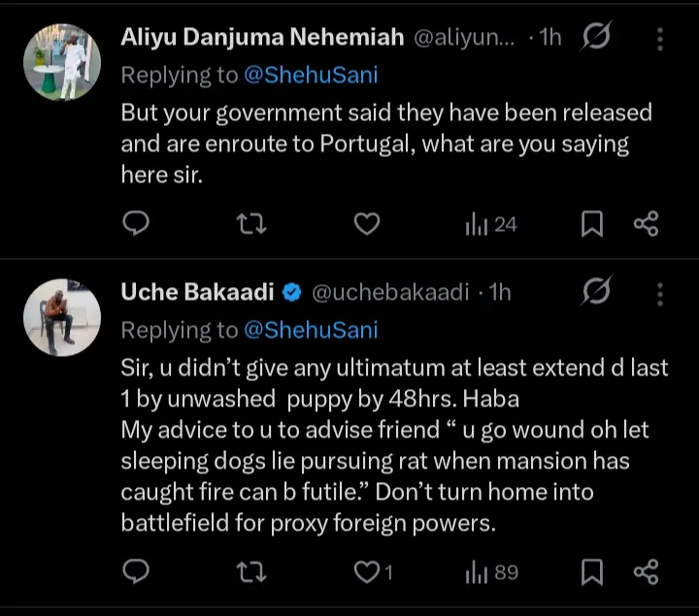Open Grok icon on Uche's tweet
699x616 pixels.
pos(595,292)
